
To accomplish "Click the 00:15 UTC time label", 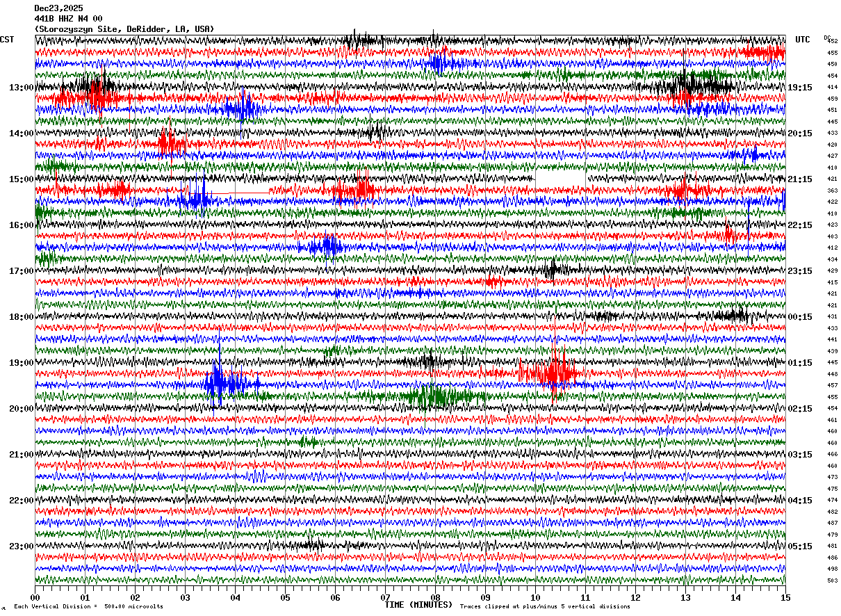I will pyautogui.click(x=800, y=317).
